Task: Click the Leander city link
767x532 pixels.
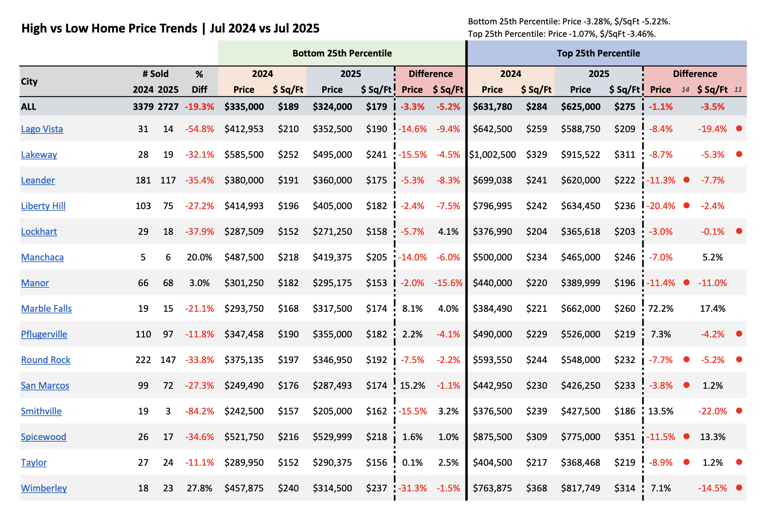Action: coord(38,180)
